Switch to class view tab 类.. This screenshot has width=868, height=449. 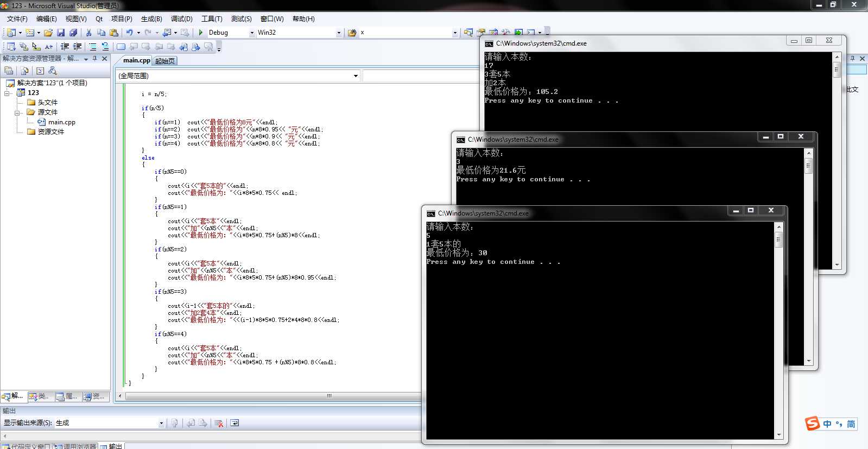tap(40, 396)
